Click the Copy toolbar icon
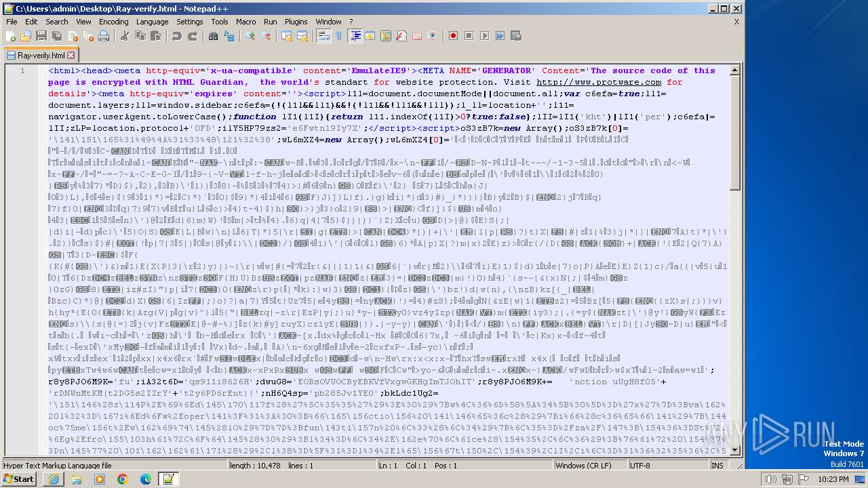Viewport: 868px width, 488px height. click(x=140, y=36)
